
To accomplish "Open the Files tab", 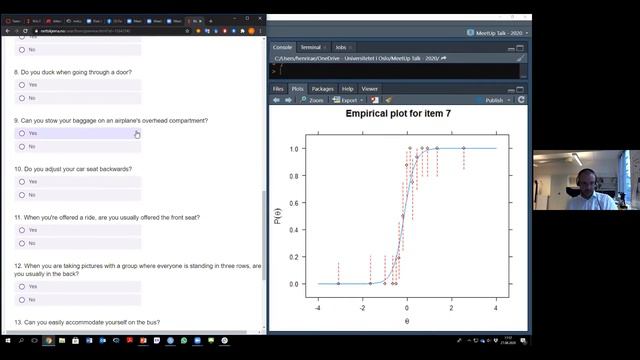I will pyautogui.click(x=278, y=89).
